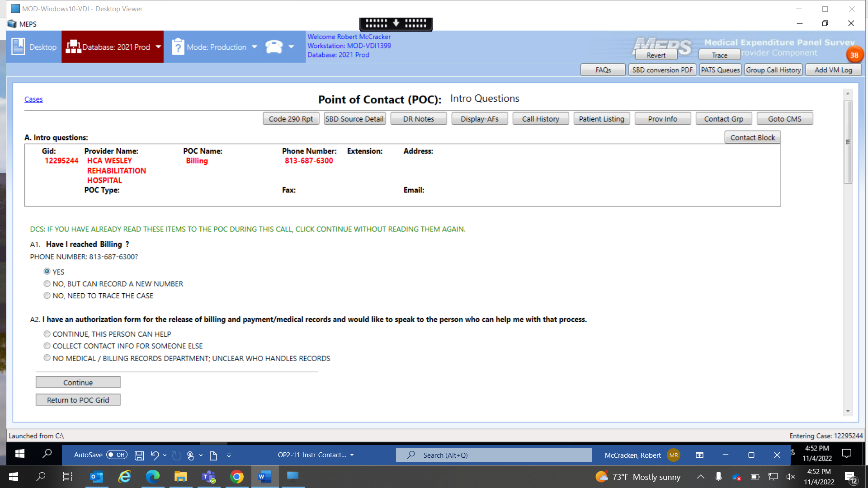Click the telephone icon in header
The image size is (868, 488).
pos(274,47)
